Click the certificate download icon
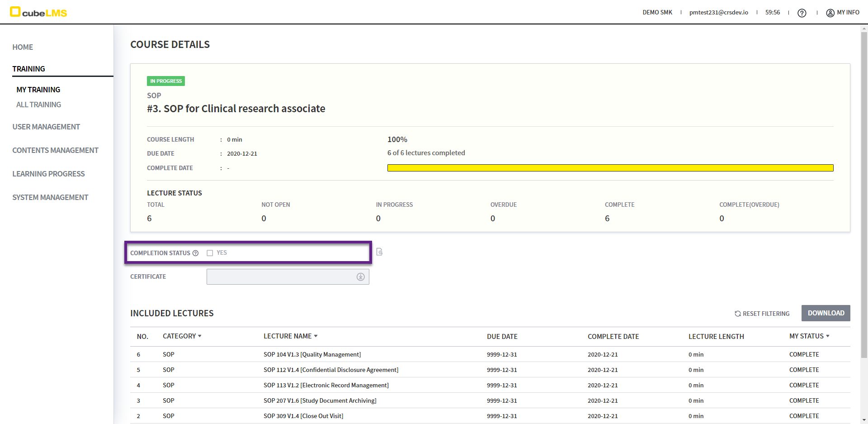This screenshot has height=424, width=868. pos(360,277)
